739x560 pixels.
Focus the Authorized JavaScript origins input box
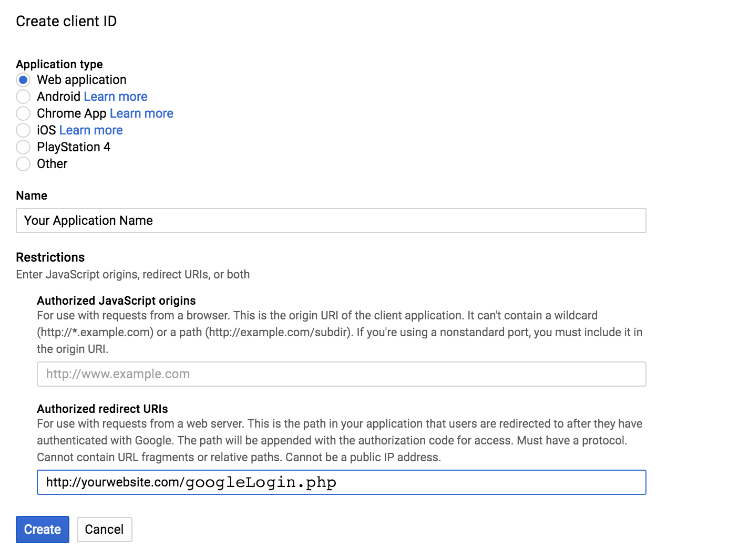(341, 374)
